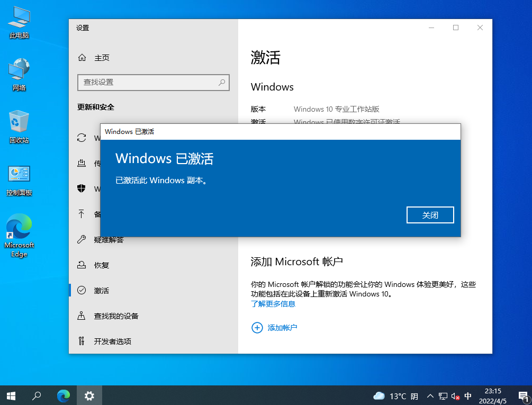Open the notification center icon

[523, 396]
